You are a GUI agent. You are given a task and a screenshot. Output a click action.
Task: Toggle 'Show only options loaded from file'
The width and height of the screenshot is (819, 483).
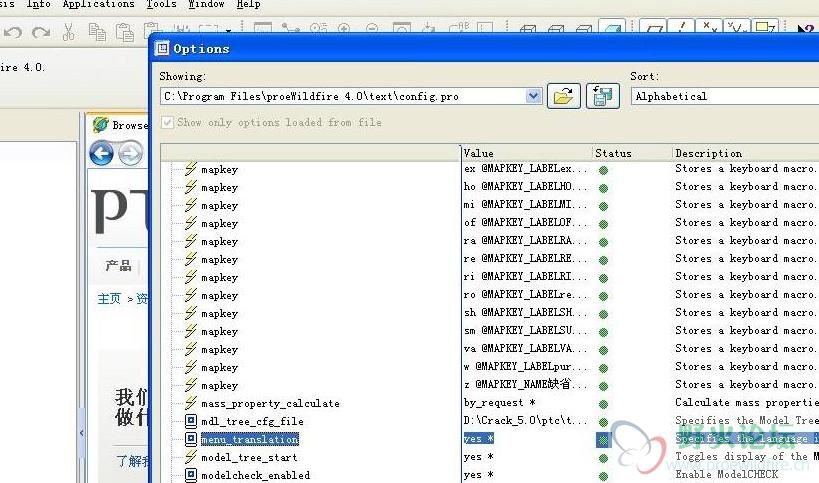click(167, 123)
